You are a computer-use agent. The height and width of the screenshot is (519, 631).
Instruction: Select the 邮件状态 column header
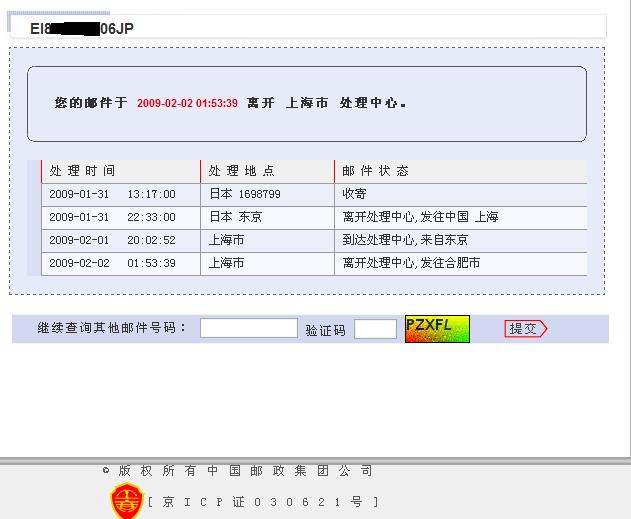point(375,171)
